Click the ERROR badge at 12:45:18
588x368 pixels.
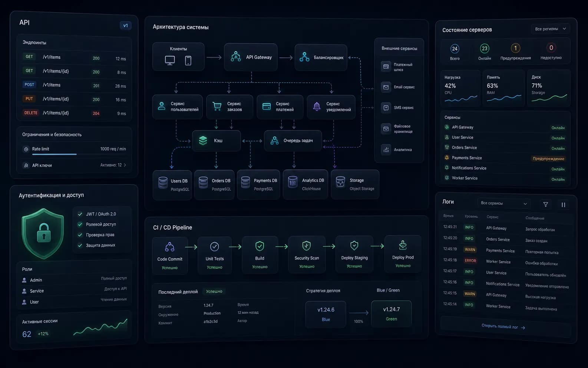(470, 261)
